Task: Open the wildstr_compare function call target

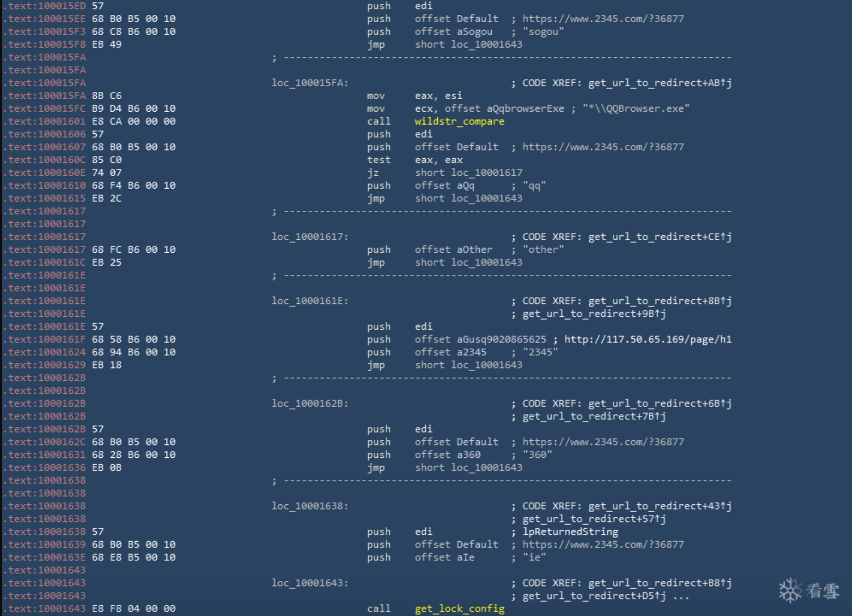Action: pyautogui.click(x=459, y=121)
